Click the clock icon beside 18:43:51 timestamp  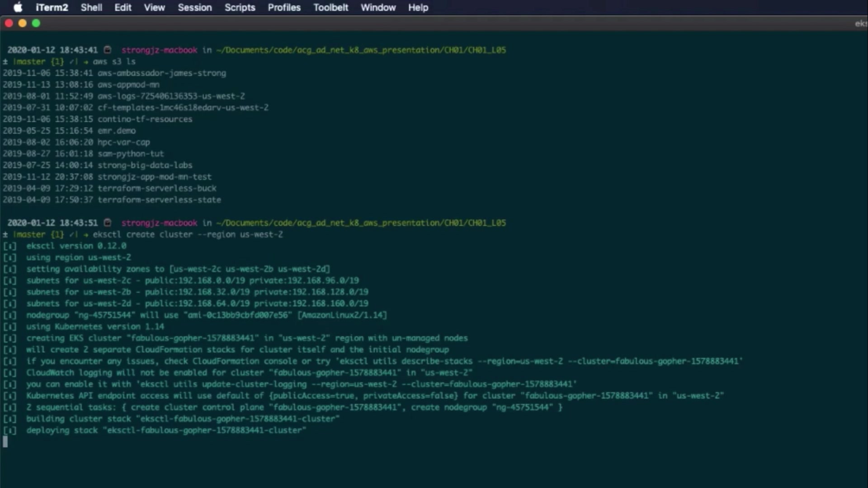coord(108,223)
